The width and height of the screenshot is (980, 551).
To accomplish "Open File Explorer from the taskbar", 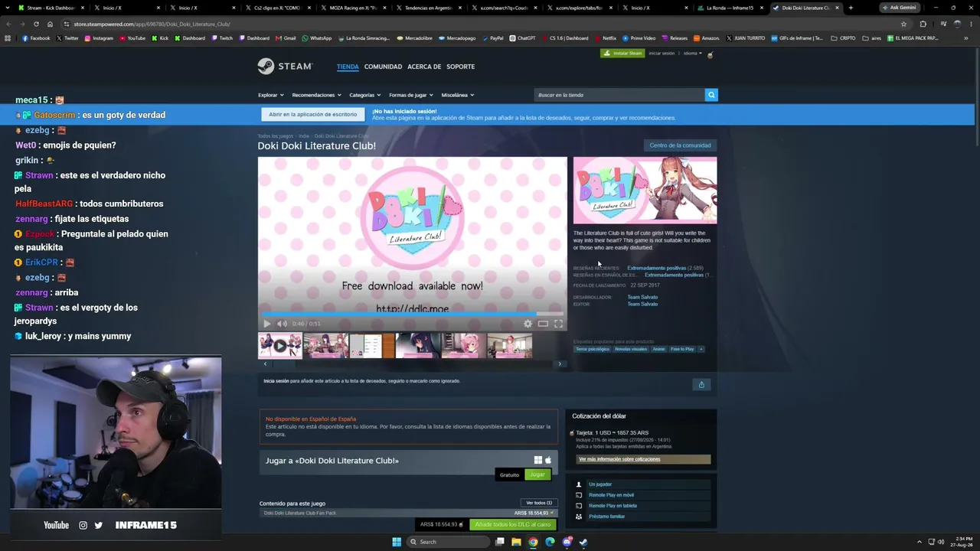I will [516, 542].
